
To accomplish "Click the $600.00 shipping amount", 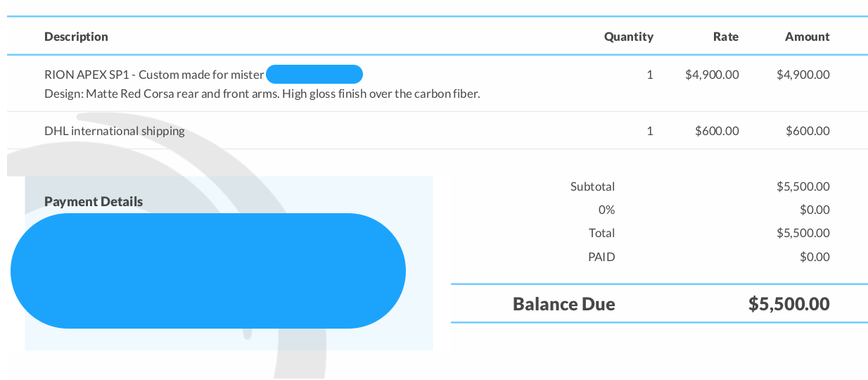I will [808, 131].
